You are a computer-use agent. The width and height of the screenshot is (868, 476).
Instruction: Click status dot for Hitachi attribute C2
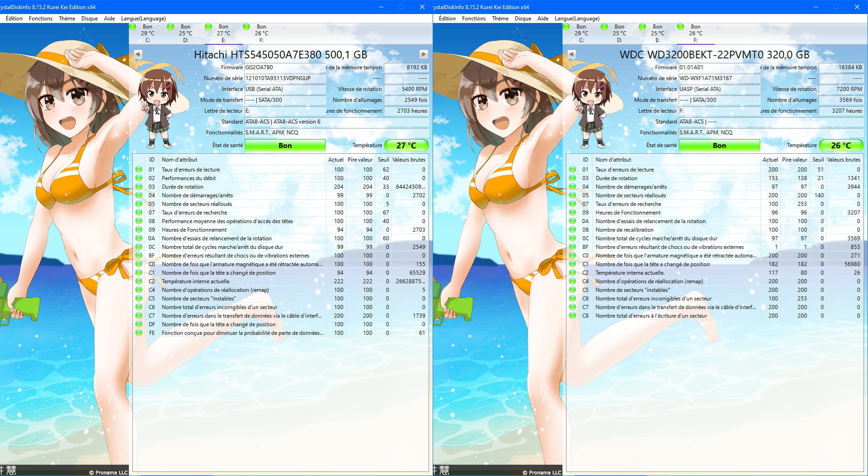139,281
